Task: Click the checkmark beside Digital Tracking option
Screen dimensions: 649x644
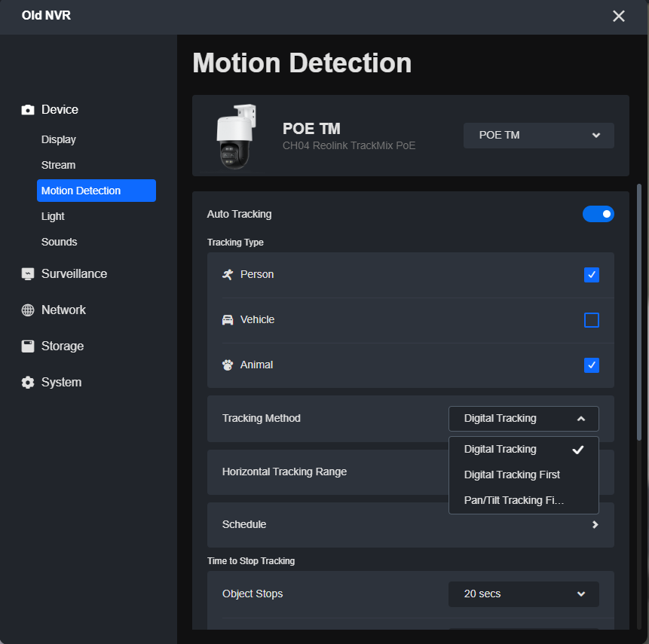Action: pos(578,450)
